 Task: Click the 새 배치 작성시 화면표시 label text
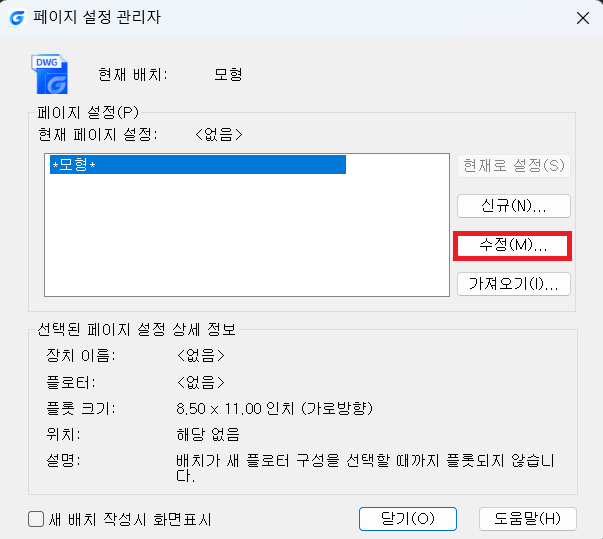pyautogui.click(x=130, y=519)
